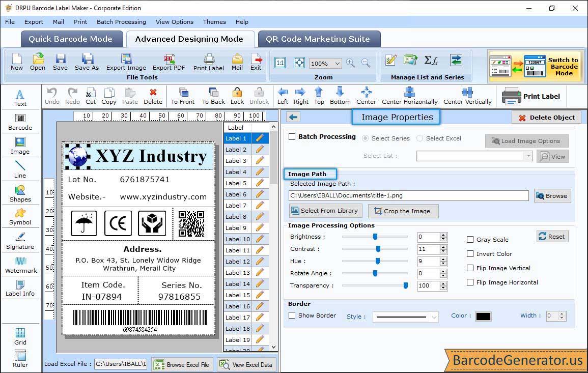Open the zoom percentage dropdown
This screenshot has width=588, height=373.
[337, 64]
